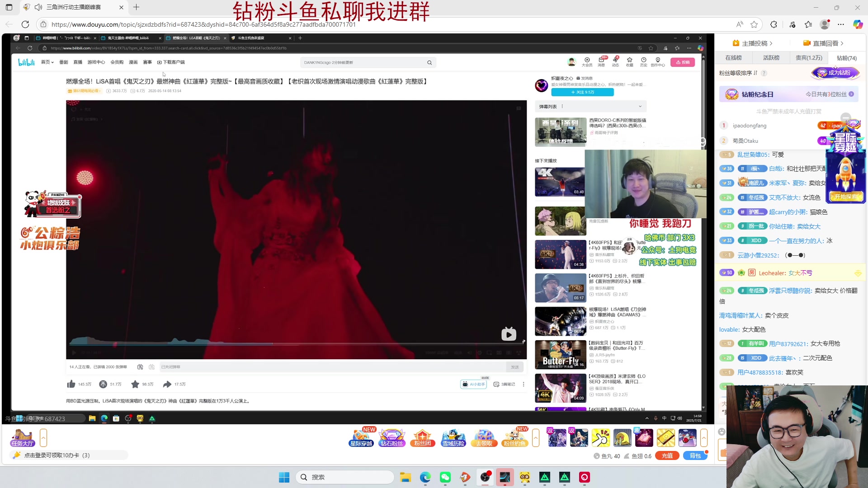The width and height of the screenshot is (868, 488).
Task: Switch to 在线榜 tab
Action: point(733,58)
